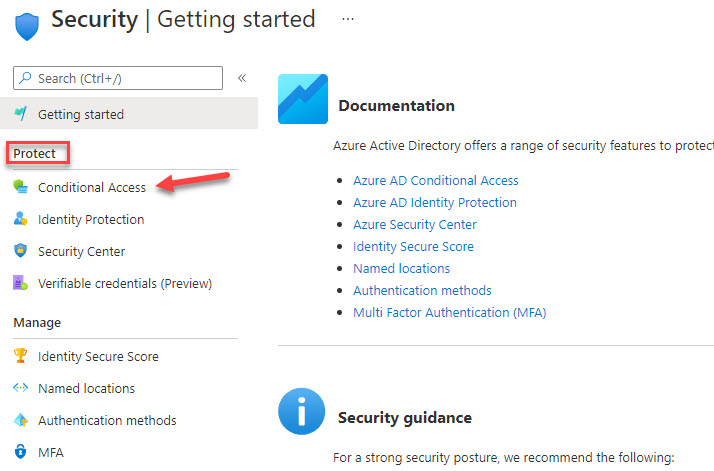
Task: Click the MFA lock icon
Action: tap(20, 451)
